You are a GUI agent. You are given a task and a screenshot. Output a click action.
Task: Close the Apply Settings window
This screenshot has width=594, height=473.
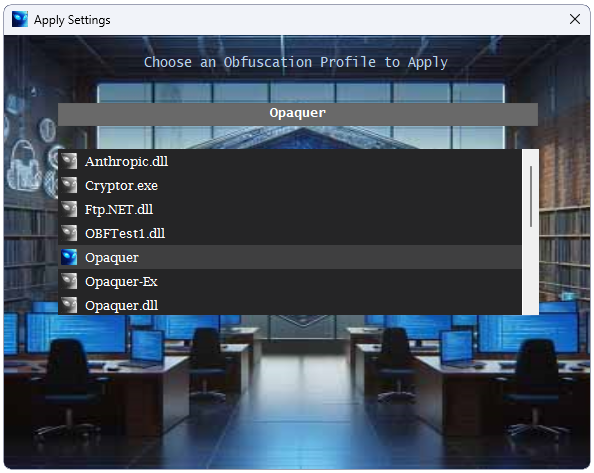click(x=575, y=19)
